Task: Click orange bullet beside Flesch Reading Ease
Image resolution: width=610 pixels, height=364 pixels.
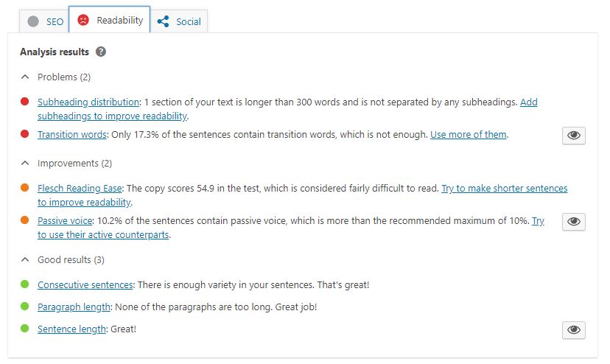Action: point(25,189)
